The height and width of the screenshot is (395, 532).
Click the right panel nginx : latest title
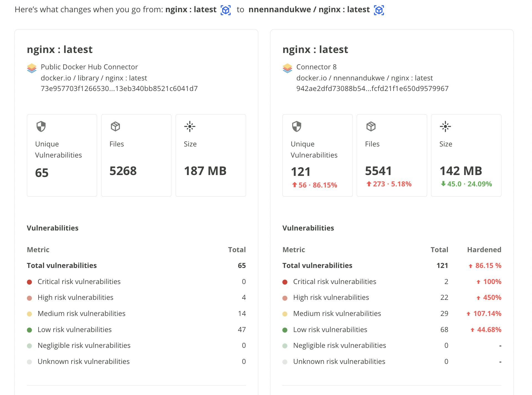coord(315,49)
